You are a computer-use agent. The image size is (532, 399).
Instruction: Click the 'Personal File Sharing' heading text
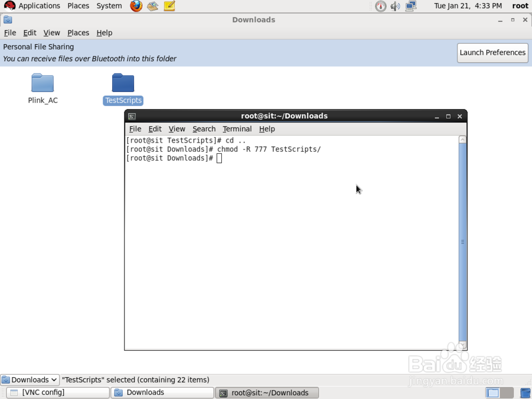[x=38, y=47]
